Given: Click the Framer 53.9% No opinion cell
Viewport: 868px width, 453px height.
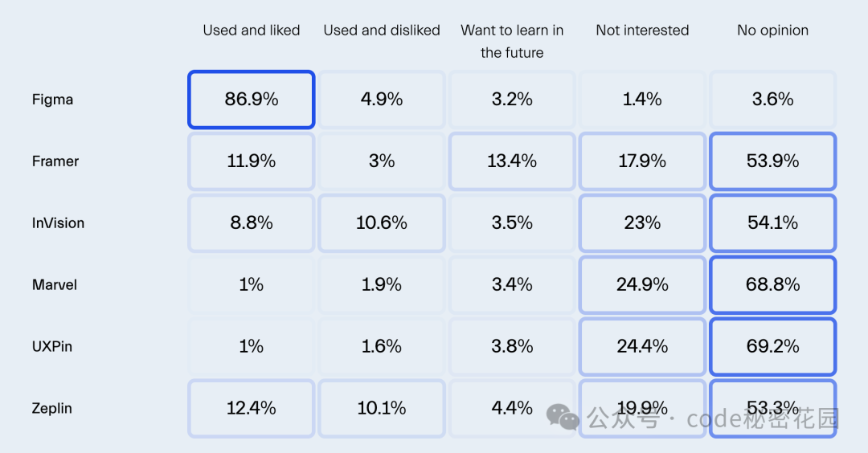Looking at the screenshot, I should click(773, 161).
